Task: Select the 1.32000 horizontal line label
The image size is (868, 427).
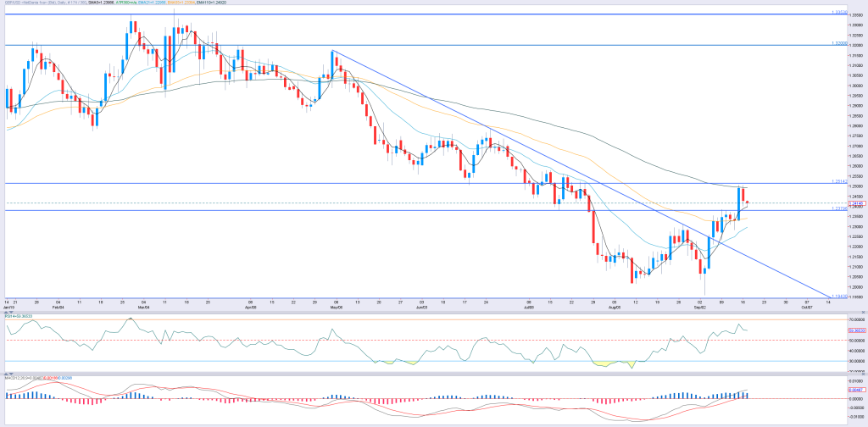Action: pos(840,42)
